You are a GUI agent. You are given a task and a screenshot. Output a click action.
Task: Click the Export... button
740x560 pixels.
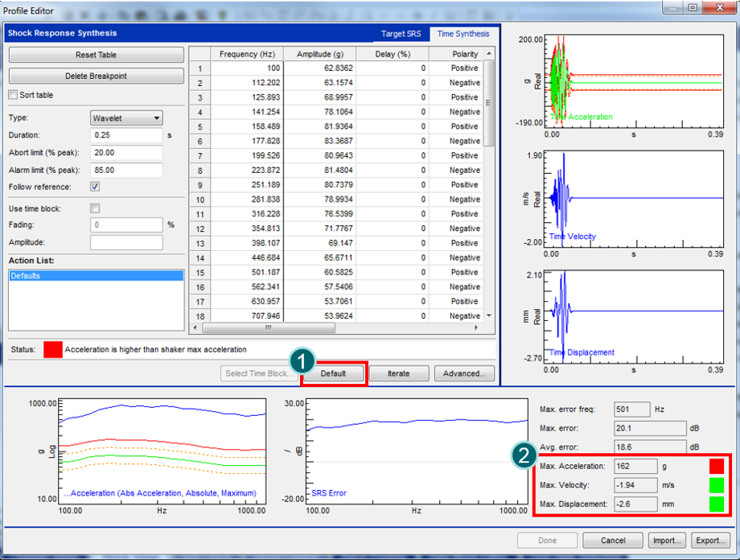(x=709, y=541)
